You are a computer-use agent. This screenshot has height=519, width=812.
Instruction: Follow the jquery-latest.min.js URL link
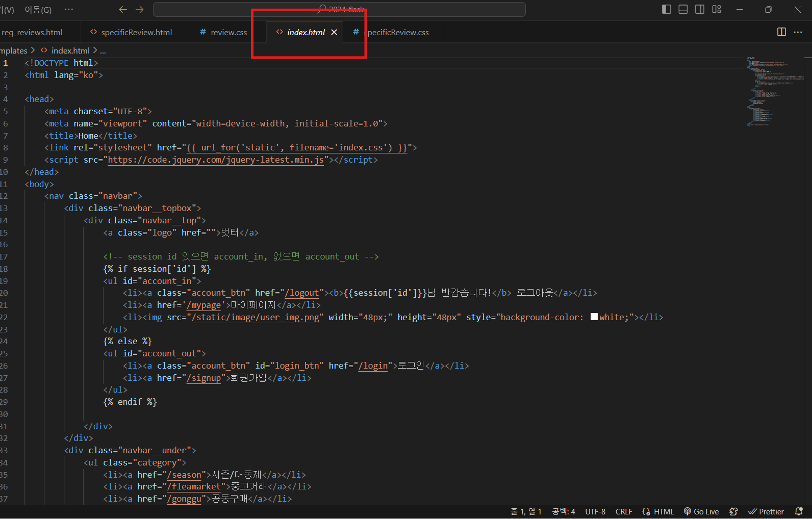click(x=216, y=160)
